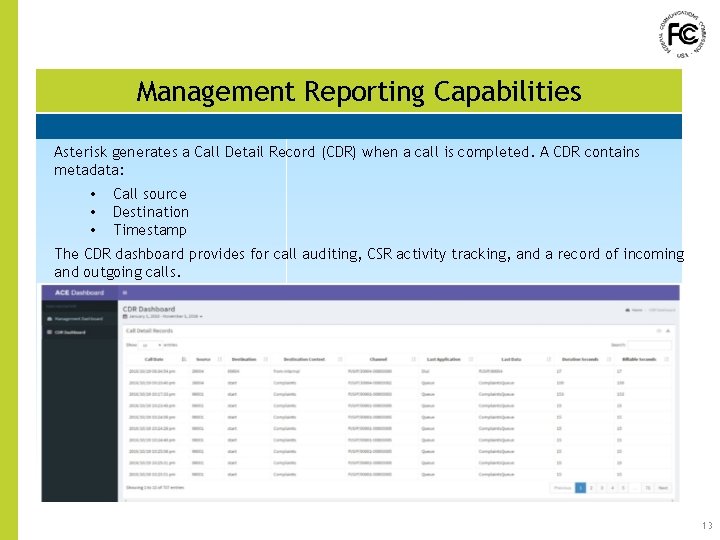Sort by Last Application column icon
This screenshot has height=540, width=720.
click(x=471, y=359)
